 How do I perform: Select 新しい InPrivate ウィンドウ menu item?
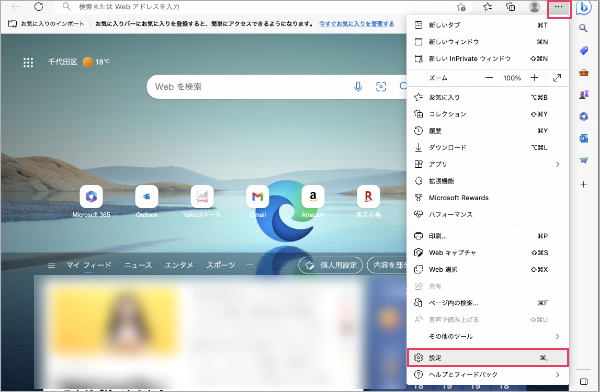(x=488, y=59)
